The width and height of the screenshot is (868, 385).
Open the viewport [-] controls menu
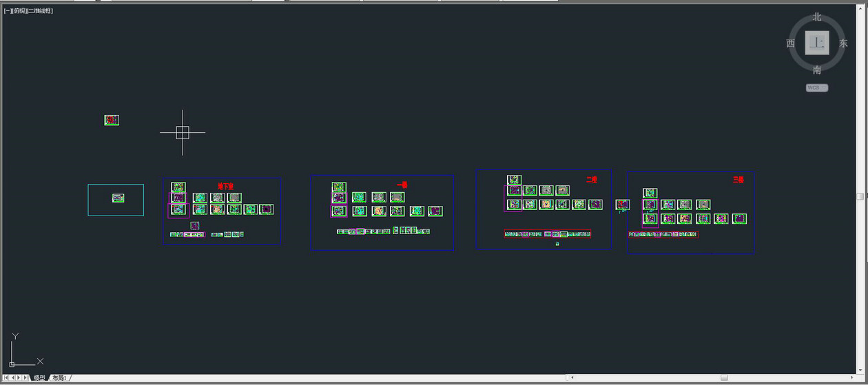point(7,11)
